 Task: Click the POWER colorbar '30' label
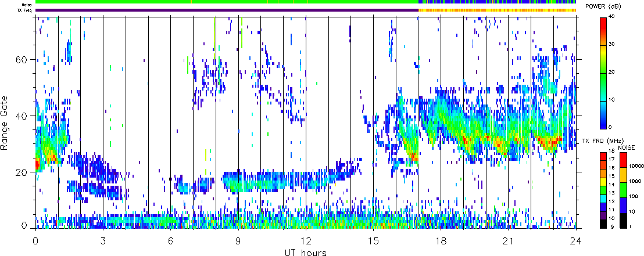click(x=613, y=44)
